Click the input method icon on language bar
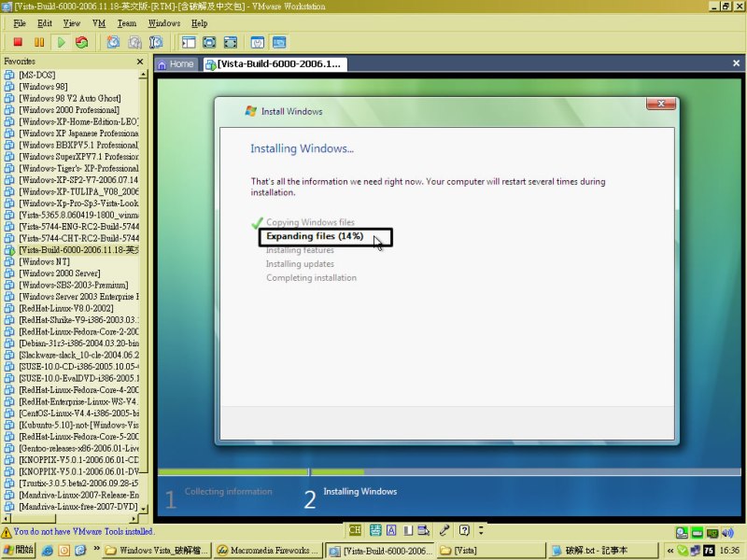This screenshot has width=747, height=560. tap(375, 529)
